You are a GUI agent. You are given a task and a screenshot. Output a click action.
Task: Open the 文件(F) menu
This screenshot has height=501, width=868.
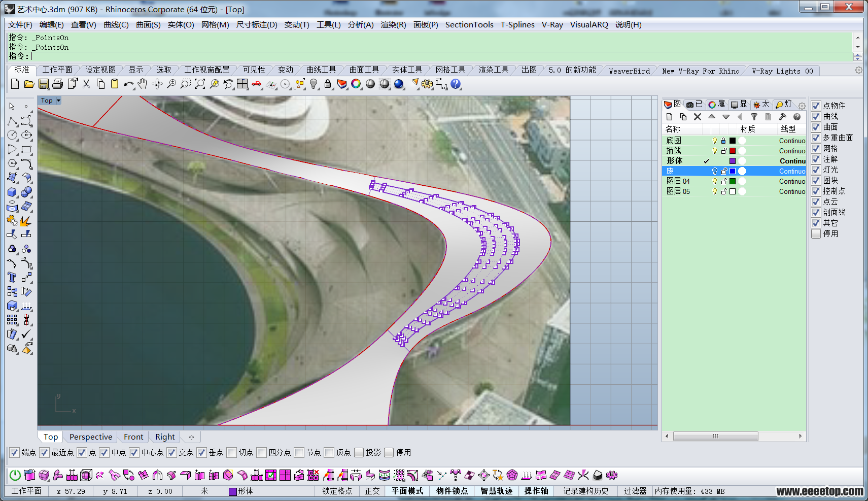tap(20, 24)
